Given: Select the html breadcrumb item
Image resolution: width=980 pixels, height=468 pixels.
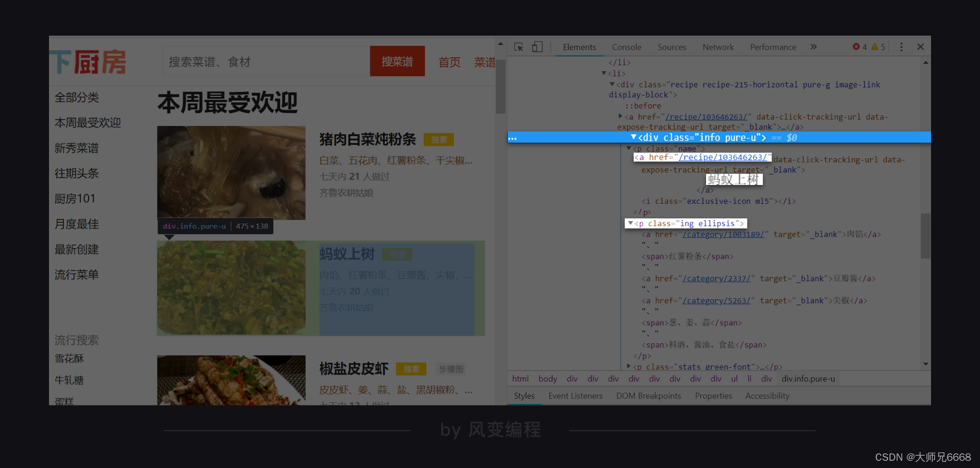Looking at the screenshot, I should (x=520, y=379).
